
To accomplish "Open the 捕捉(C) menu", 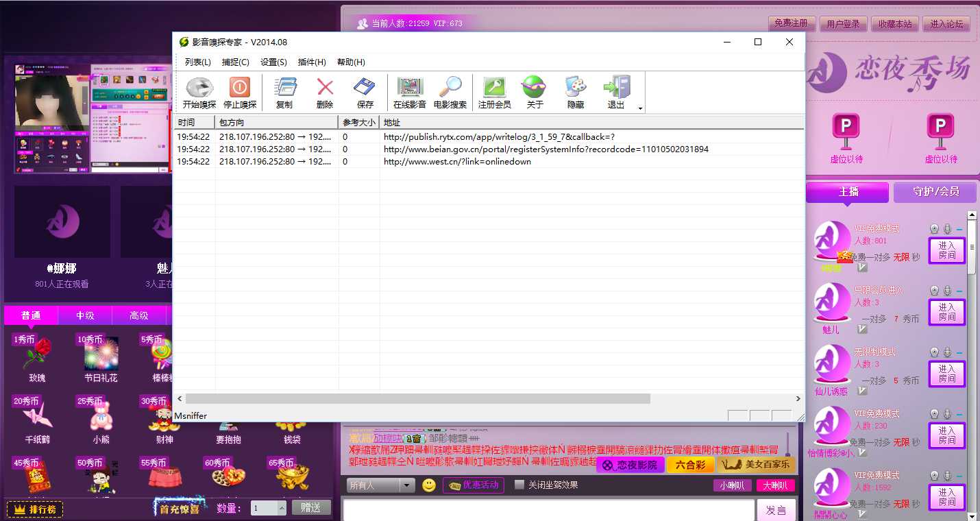I will tap(235, 62).
